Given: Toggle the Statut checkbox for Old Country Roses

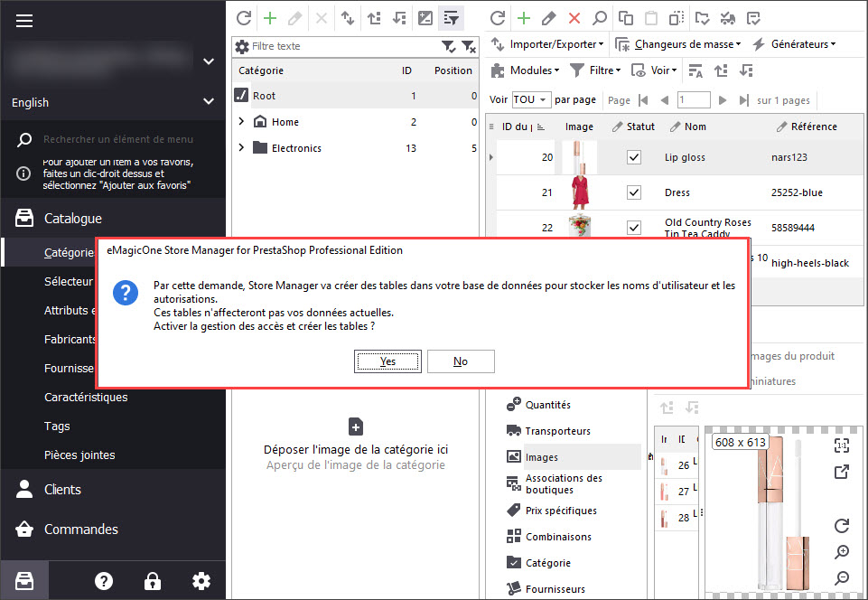Looking at the screenshot, I should (634, 228).
